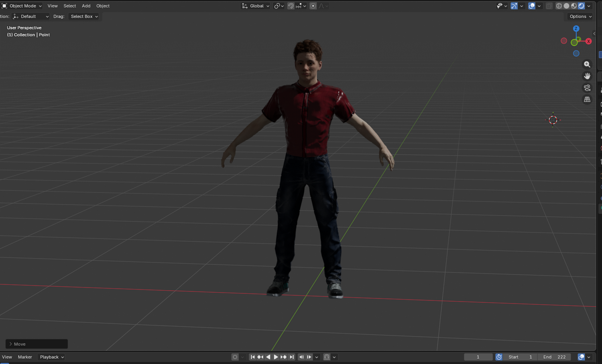
Task: Expand the Move operator panel
Action: pyautogui.click(x=37, y=344)
